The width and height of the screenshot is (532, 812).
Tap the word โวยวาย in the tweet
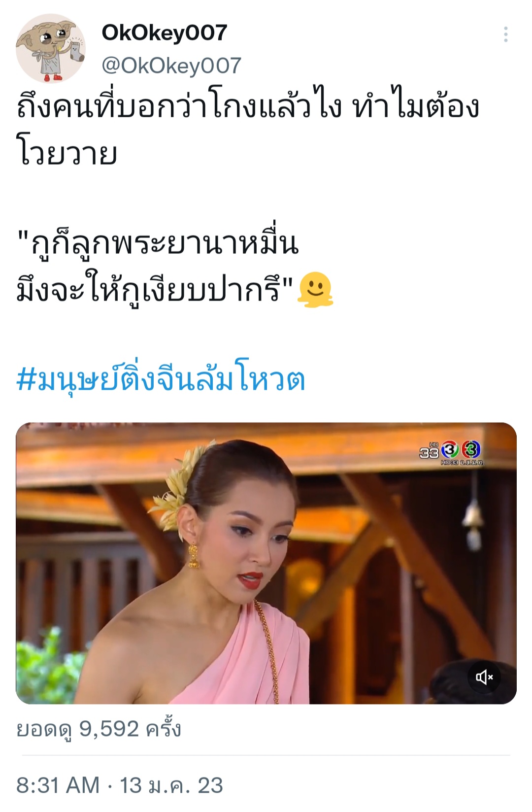(66, 152)
